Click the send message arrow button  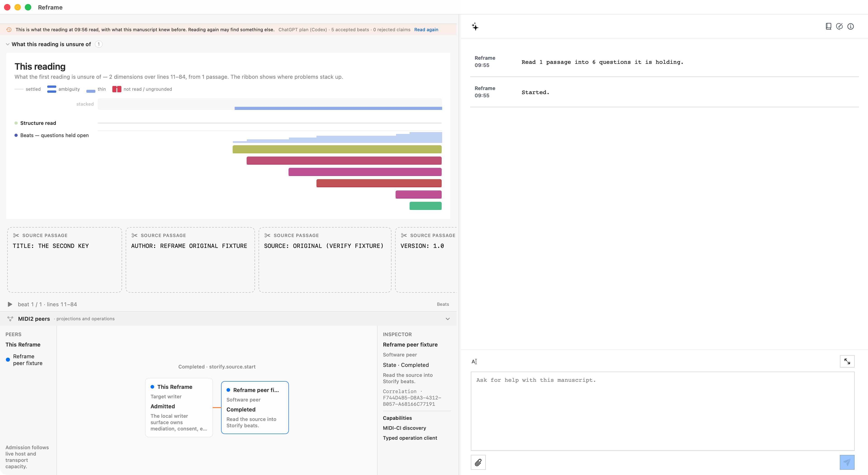(847, 462)
